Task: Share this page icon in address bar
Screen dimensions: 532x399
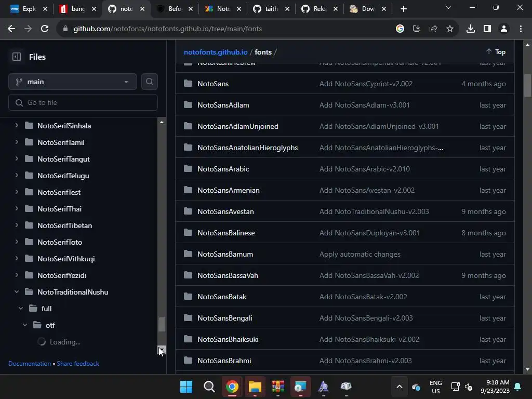Action: (433, 29)
